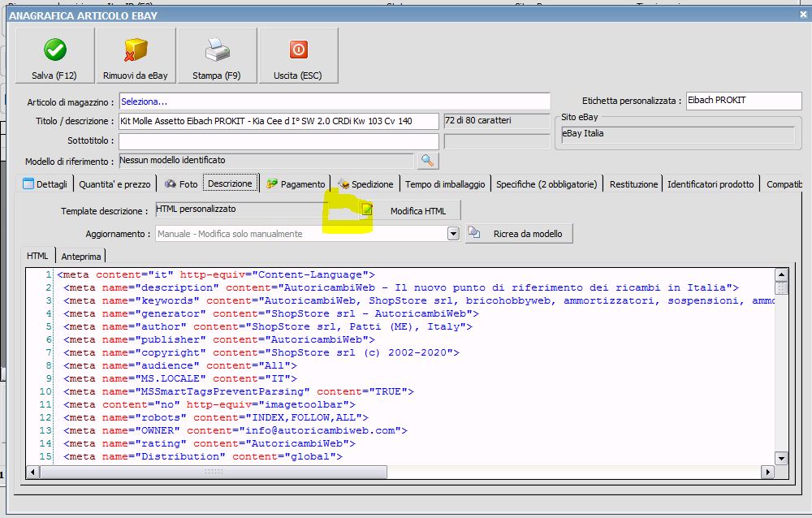Screen dimensions: 812x518
Task: Click the HTML editor's vertical scroll down arrow
Action: 781,459
